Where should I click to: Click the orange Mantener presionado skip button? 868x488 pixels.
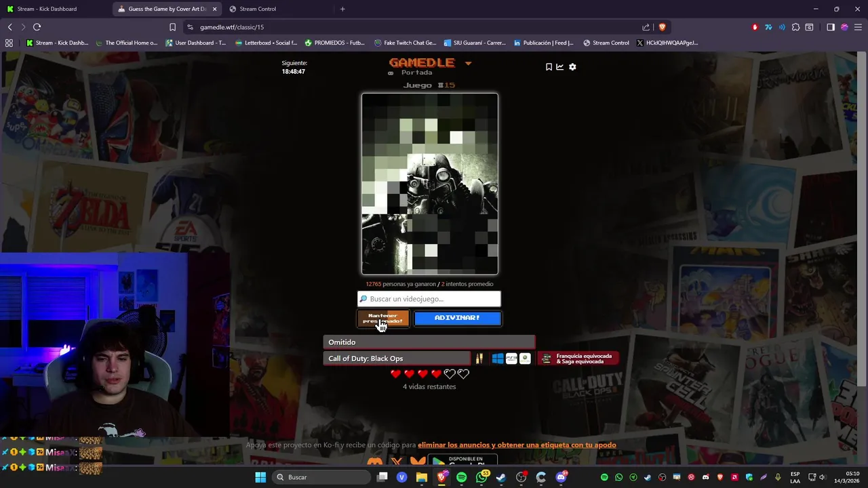click(384, 318)
